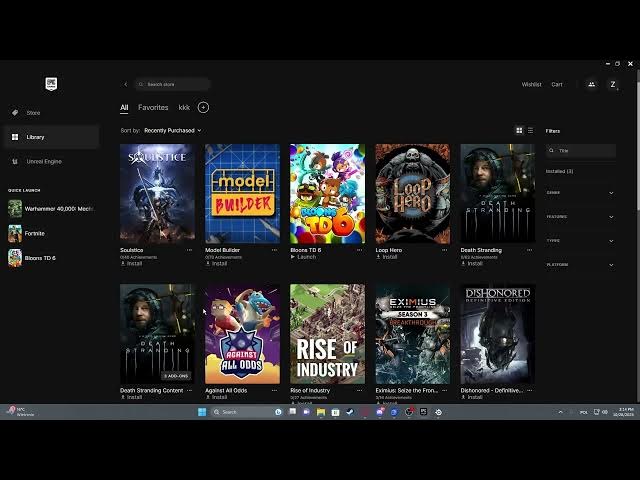Expand the Platform filter

point(580,265)
